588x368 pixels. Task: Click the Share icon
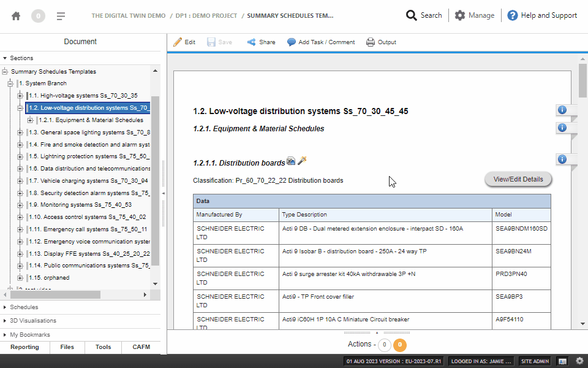tap(253, 42)
